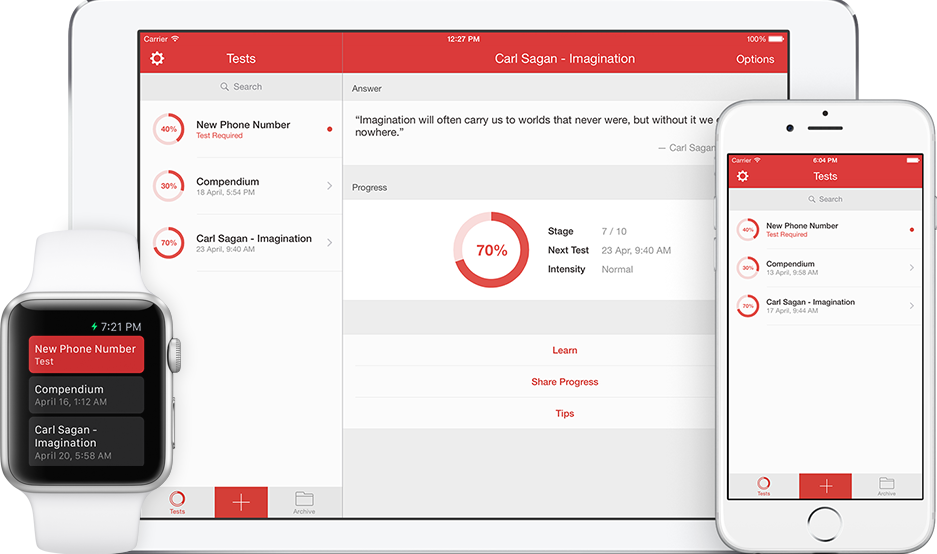Click 30% progress ring on iPad list
The height and width of the screenshot is (554, 937).
pyautogui.click(x=169, y=186)
